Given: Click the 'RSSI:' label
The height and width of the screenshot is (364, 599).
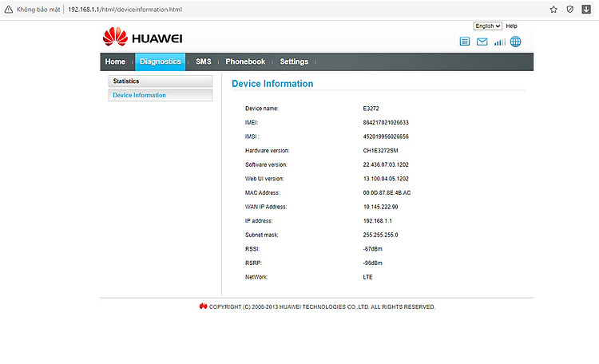Looking at the screenshot, I should [x=252, y=249].
